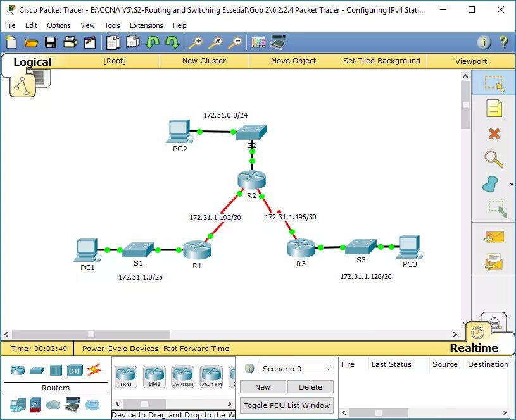Open the Tools menu
This screenshot has width=516, height=420.
click(112, 25)
